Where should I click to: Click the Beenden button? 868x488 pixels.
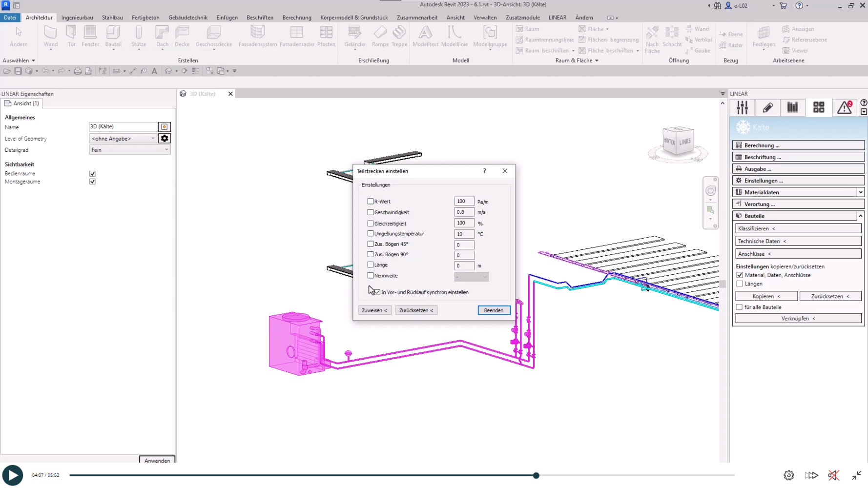494,310
